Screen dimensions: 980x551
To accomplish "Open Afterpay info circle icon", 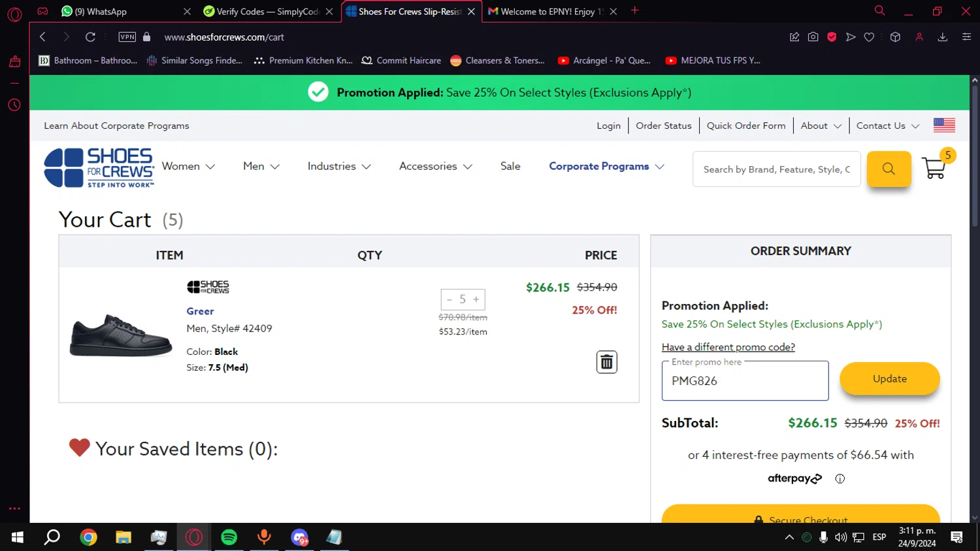I will (x=840, y=478).
